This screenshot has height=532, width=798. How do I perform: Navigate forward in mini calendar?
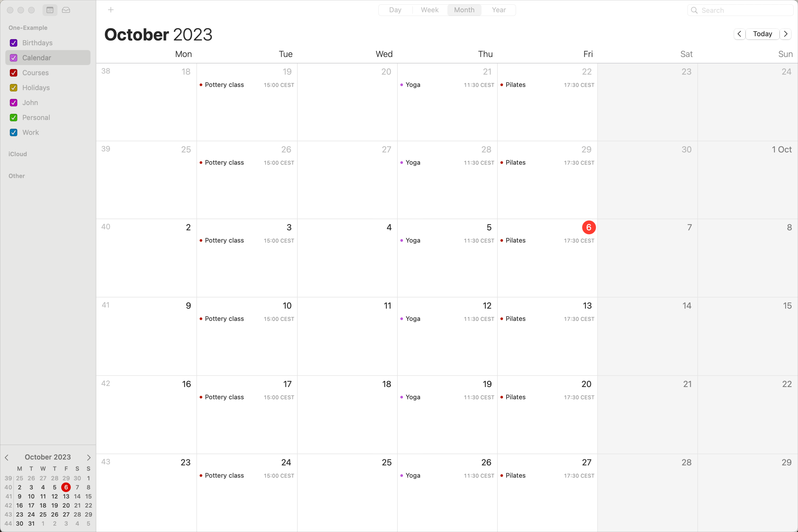point(89,457)
